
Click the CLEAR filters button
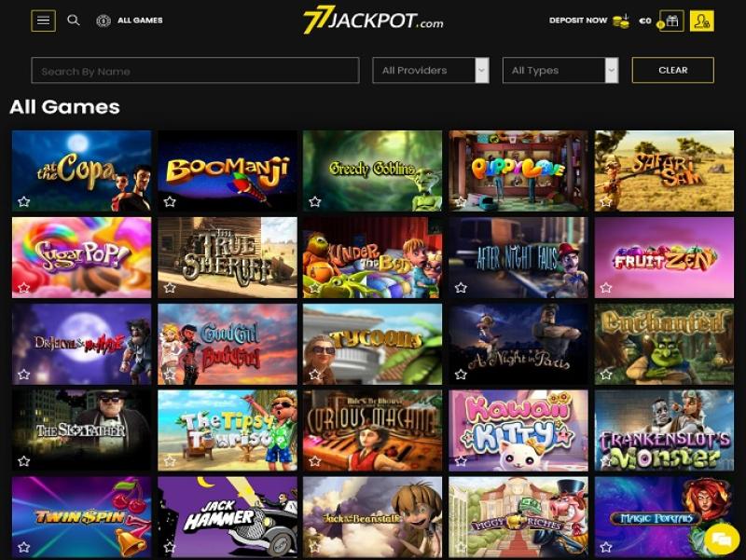pyautogui.click(x=672, y=71)
